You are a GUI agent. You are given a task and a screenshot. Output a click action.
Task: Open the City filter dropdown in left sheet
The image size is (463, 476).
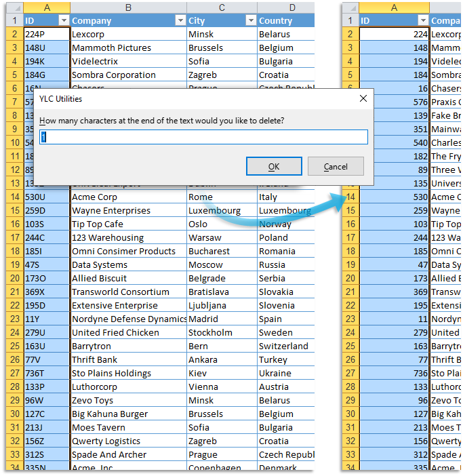(x=251, y=20)
